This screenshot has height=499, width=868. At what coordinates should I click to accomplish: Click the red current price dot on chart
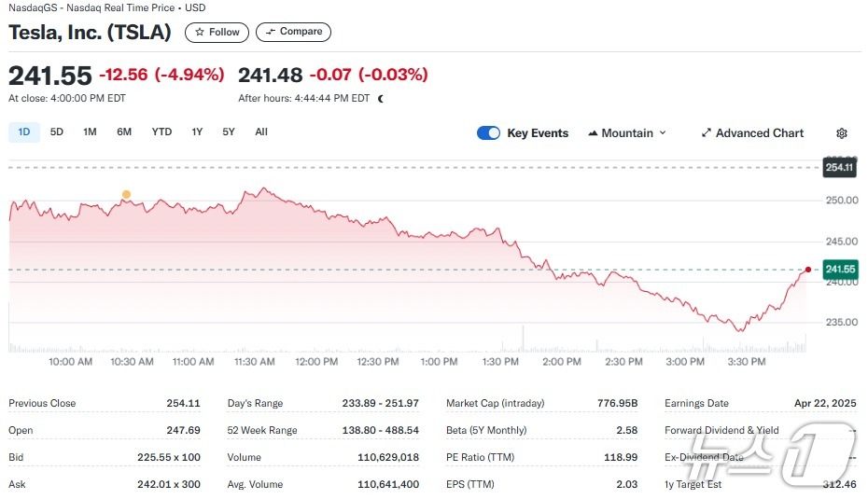coord(806,270)
